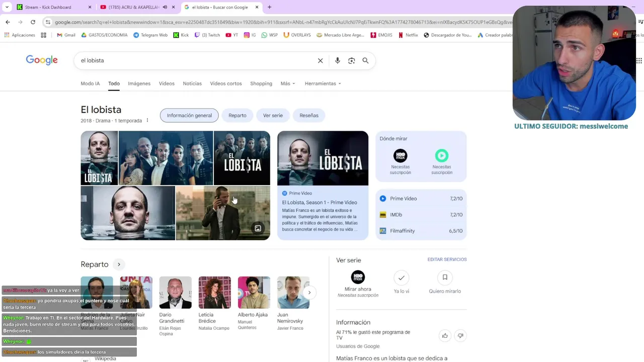Open Alberto Ajaka cast photo

254,293
